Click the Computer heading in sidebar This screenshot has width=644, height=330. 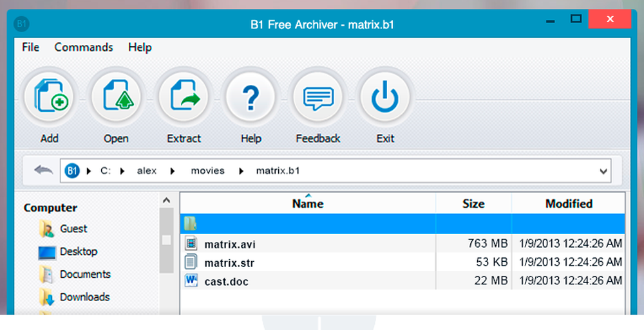pos(50,208)
